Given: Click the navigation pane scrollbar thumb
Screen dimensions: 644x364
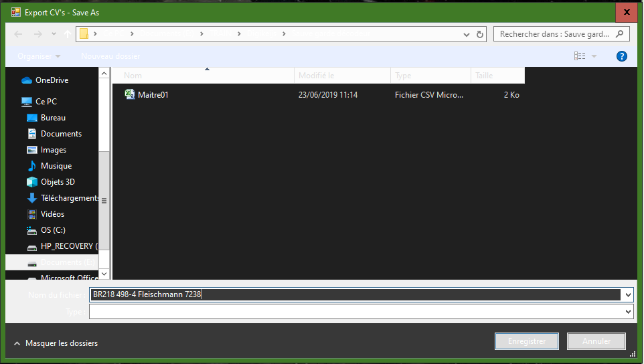Looking at the screenshot, I should [104, 201].
